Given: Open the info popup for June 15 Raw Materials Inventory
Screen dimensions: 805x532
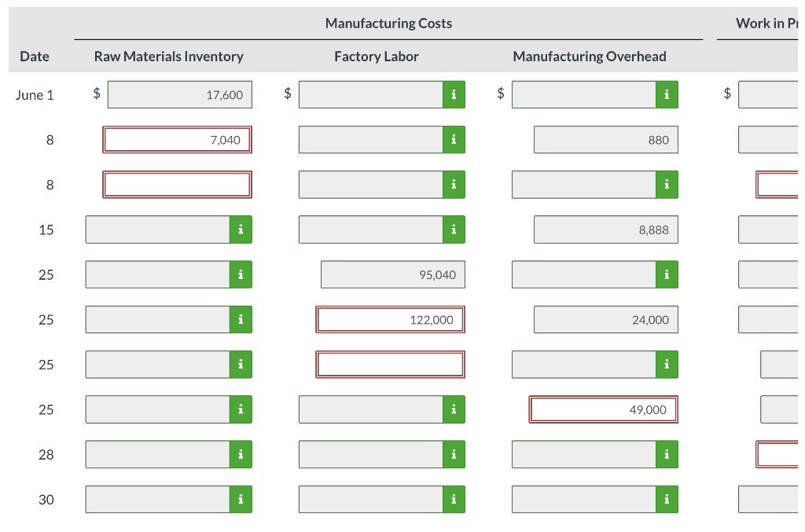Looking at the screenshot, I should (x=241, y=229).
